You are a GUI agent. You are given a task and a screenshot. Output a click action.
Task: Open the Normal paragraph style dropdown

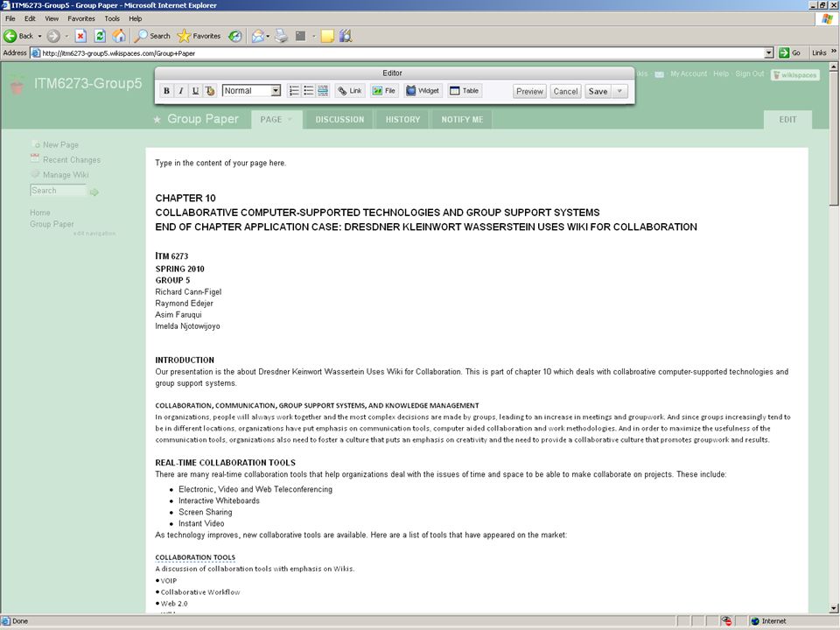(x=276, y=90)
